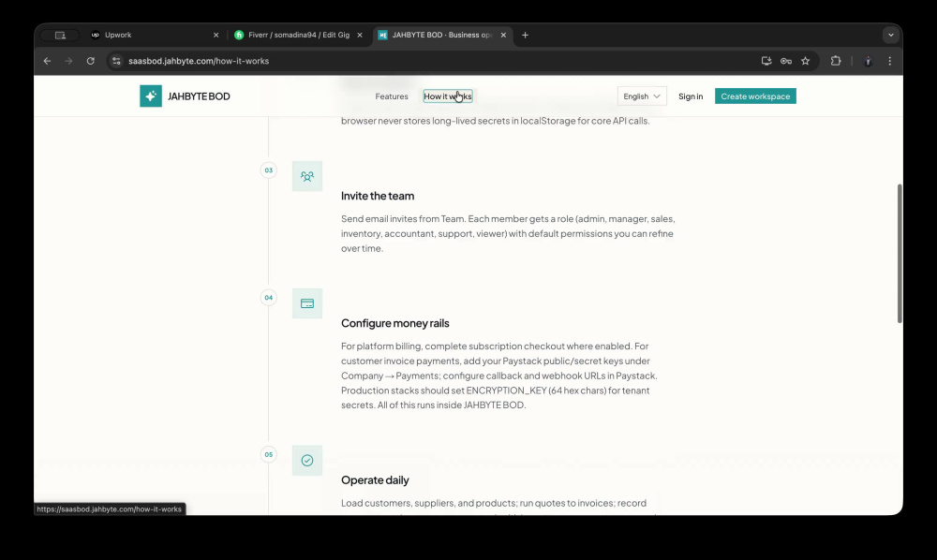Click the Configure money rails heading

coord(395,323)
